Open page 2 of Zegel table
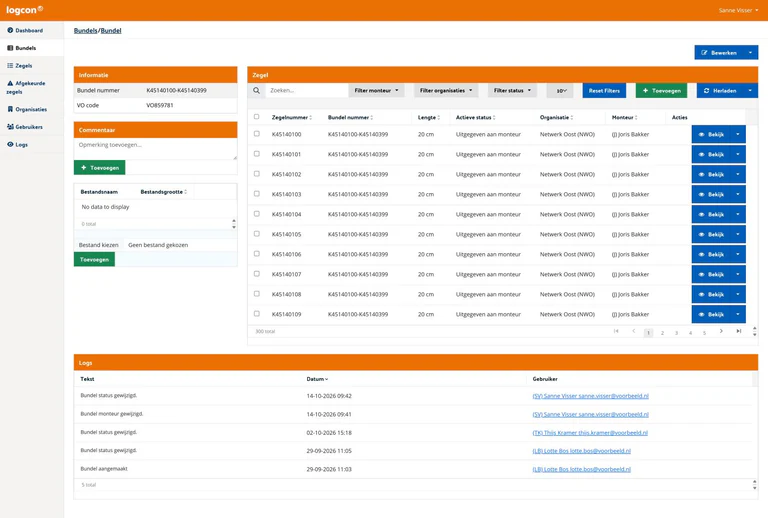Image resolution: width=768 pixels, height=518 pixels. point(662,333)
